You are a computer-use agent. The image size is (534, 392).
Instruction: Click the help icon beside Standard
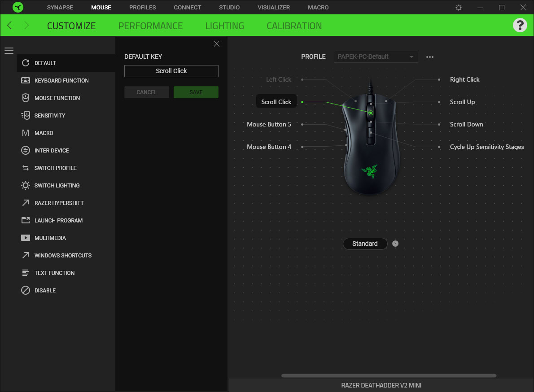(x=395, y=244)
